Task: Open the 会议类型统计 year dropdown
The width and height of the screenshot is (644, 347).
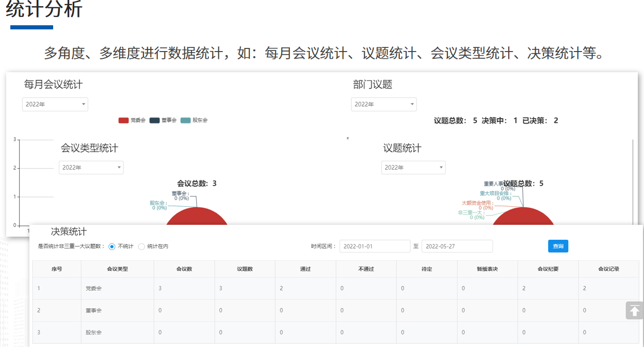Action: pyautogui.click(x=91, y=168)
